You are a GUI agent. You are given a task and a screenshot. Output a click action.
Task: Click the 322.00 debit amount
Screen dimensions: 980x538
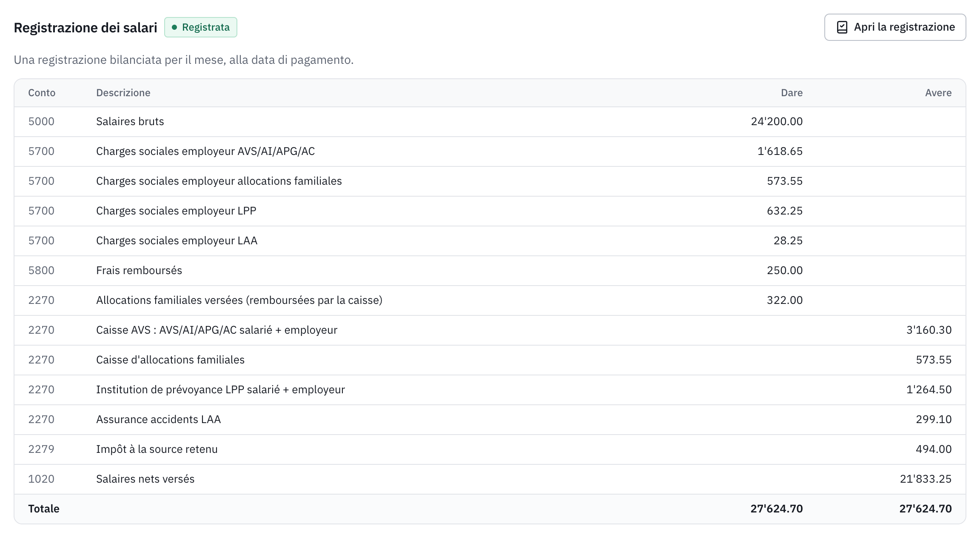point(785,300)
